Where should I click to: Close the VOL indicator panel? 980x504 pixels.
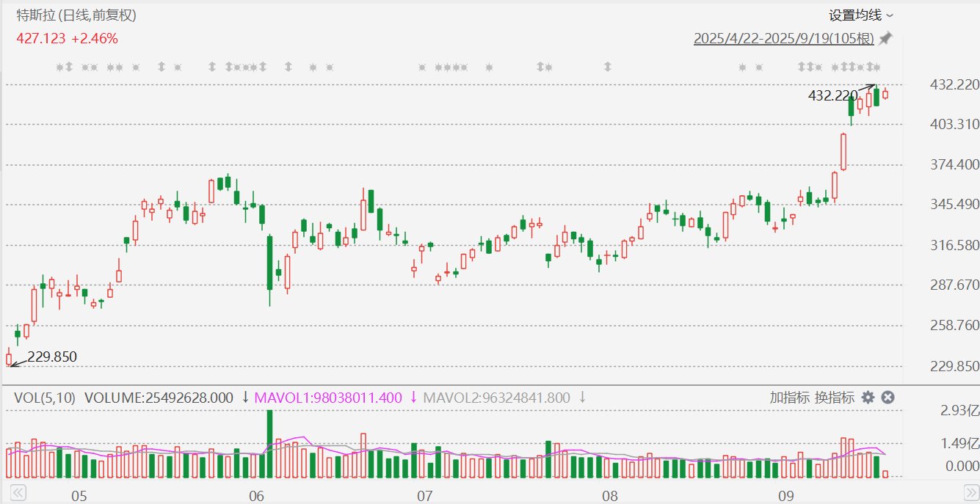888,398
